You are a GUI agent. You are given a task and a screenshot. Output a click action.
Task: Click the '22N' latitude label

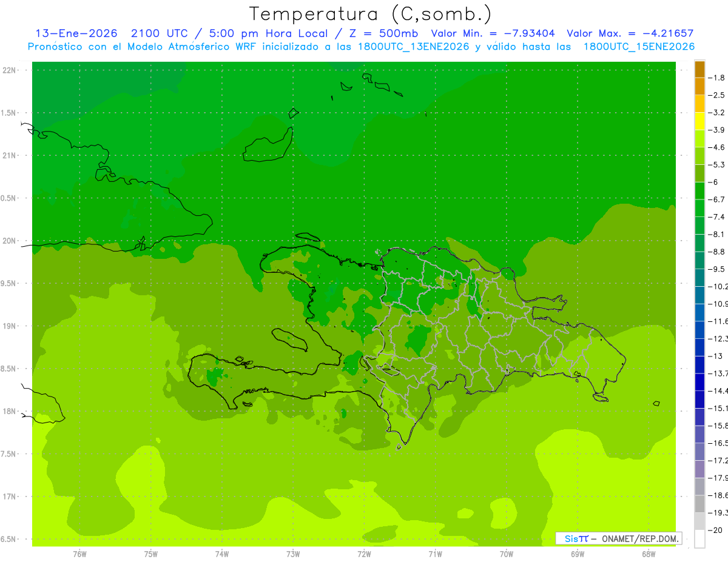[x=10, y=70]
